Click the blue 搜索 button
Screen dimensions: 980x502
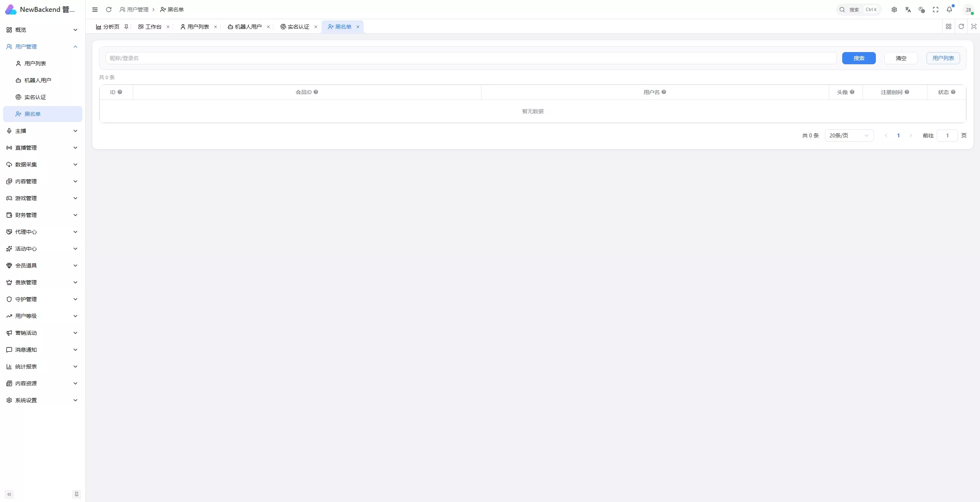(x=859, y=58)
